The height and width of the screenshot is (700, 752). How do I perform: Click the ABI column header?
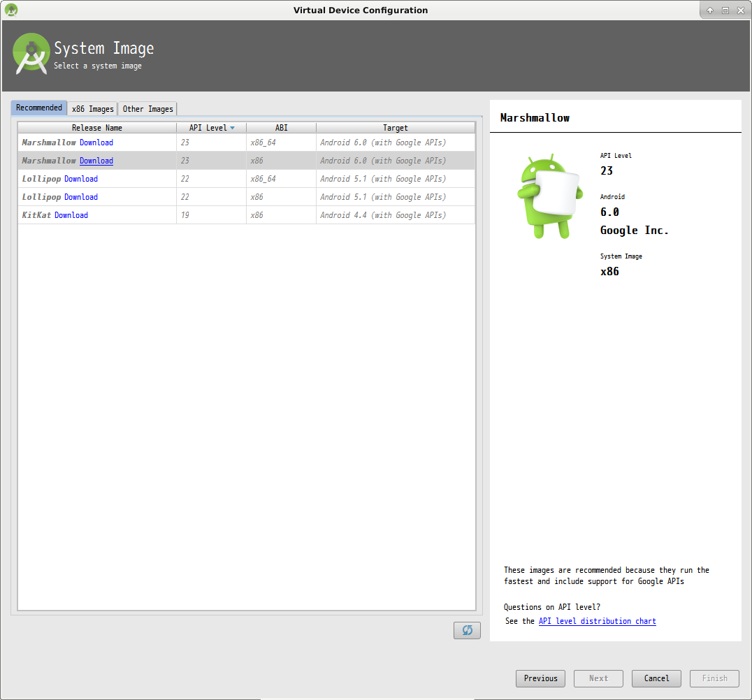[281, 128]
